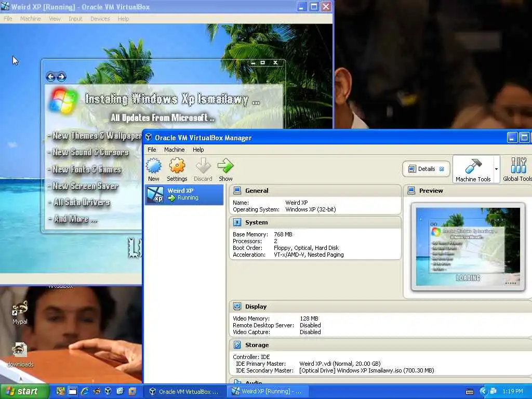Open the Mypal desktop shortcut
This screenshot has width=532, height=399.
click(20, 312)
